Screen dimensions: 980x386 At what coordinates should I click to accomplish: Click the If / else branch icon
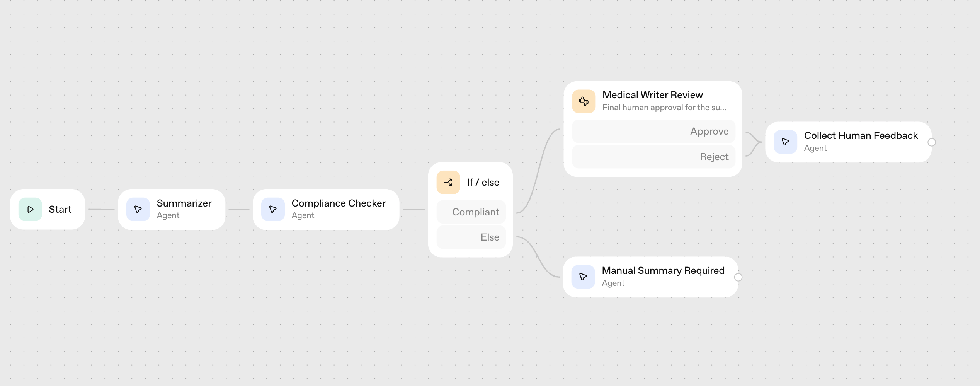[x=448, y=182]
